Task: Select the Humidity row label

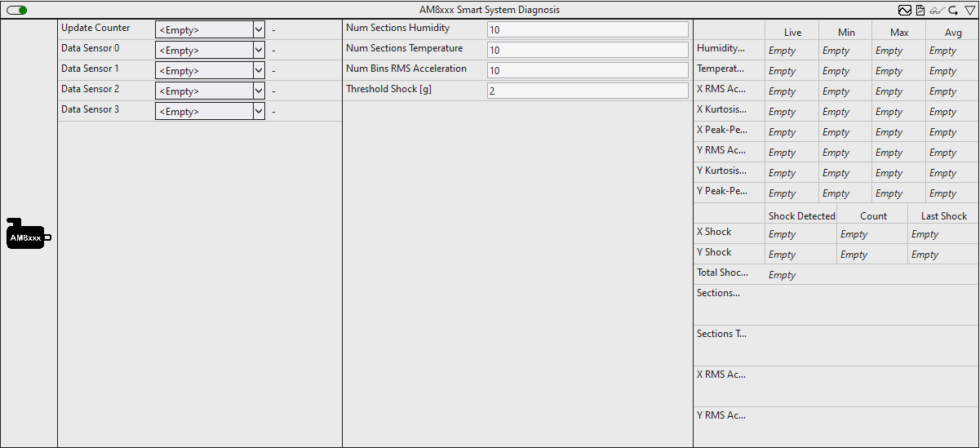Action: [721, 49]
